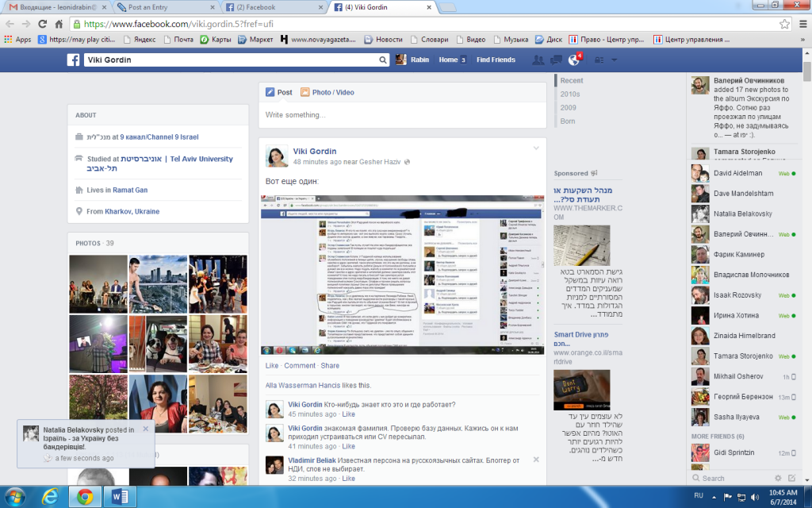Click the volume icon in system tray
Screen dimensions: 812x508
tap(756, 497)
